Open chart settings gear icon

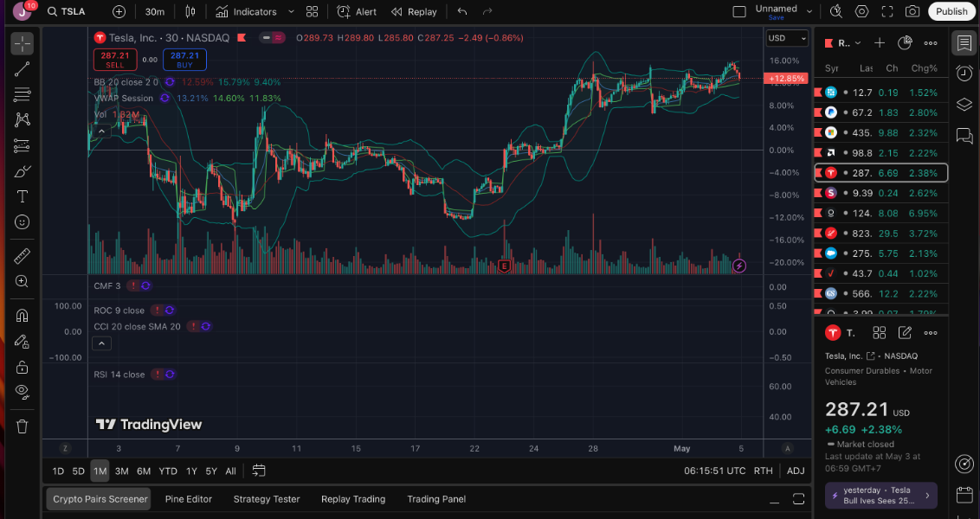(862, 11)
